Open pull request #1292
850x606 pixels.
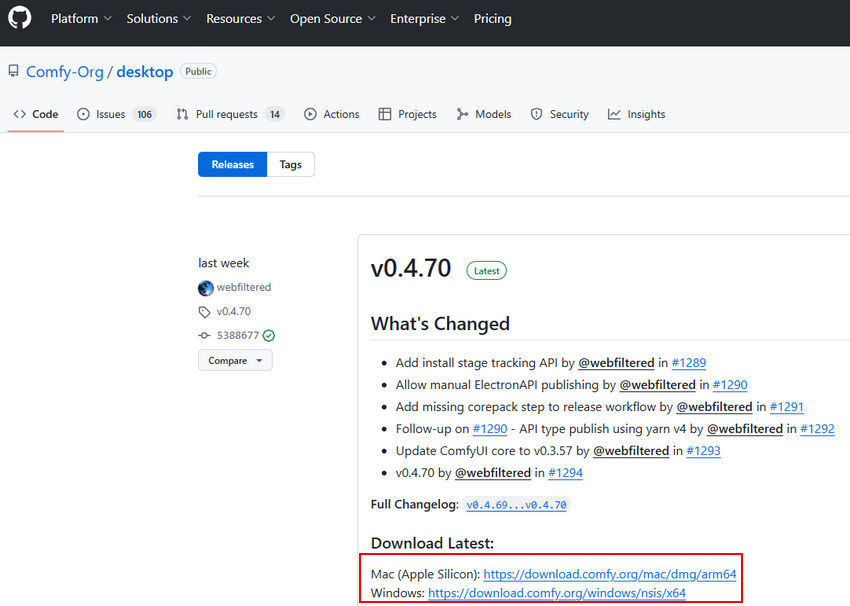pyautogui.click(x=817, y=429)
